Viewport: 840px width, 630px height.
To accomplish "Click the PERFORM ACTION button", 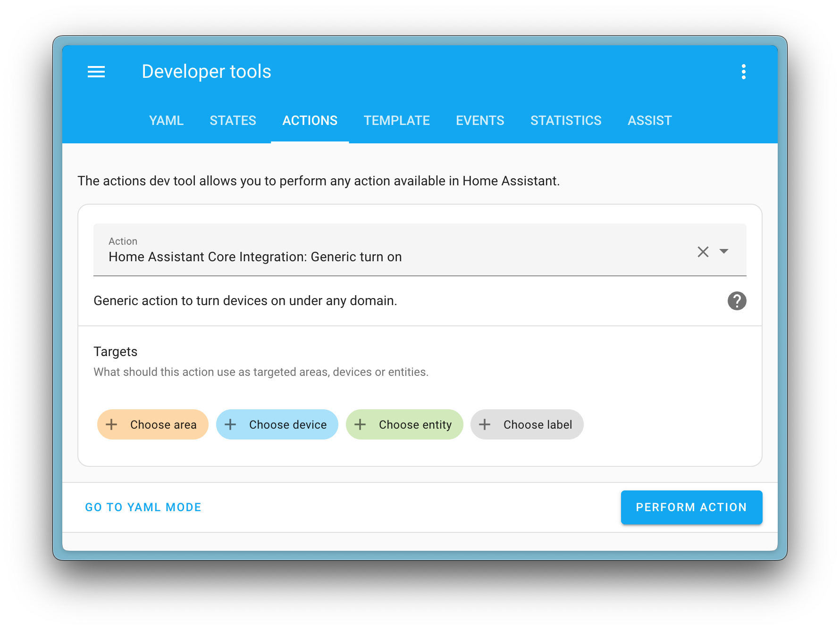I will [691, 507].
